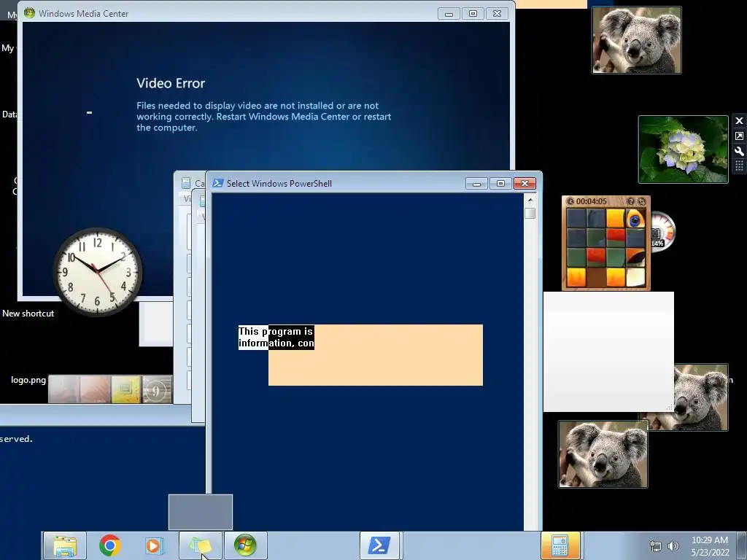This screenshot has width=747, height=560.
Task: Switch to Windows Media Center taskbar button
Action: (245, 545)
